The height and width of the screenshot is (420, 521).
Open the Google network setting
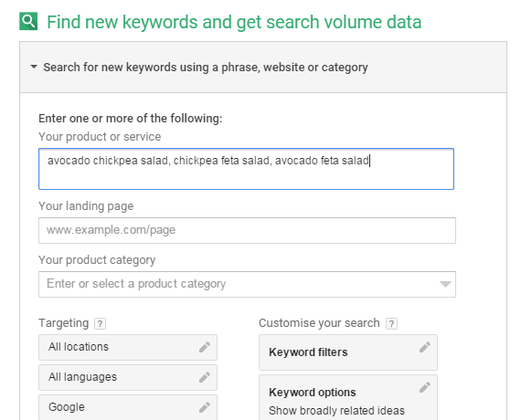pyautogui.click(x=128, y=407)
